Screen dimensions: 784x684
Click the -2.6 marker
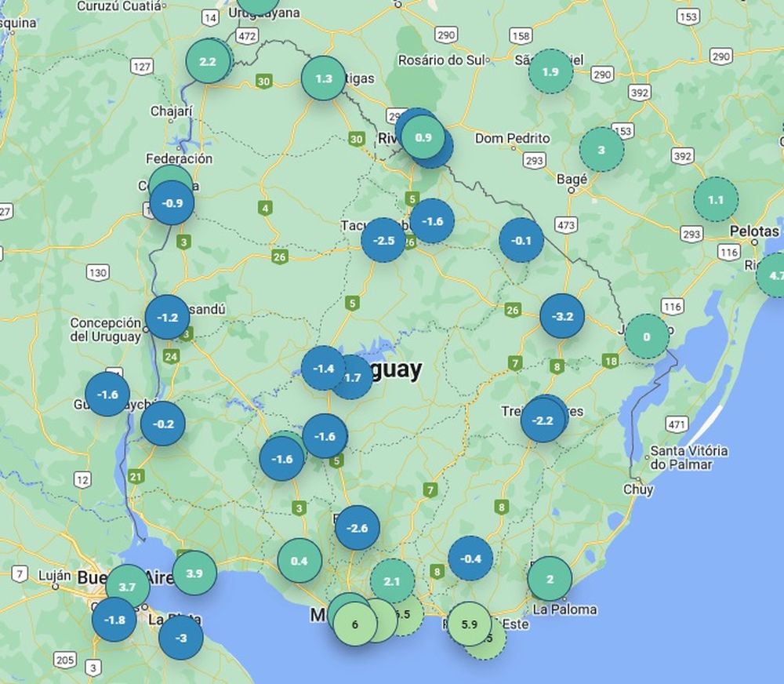(x=357, y=528)
